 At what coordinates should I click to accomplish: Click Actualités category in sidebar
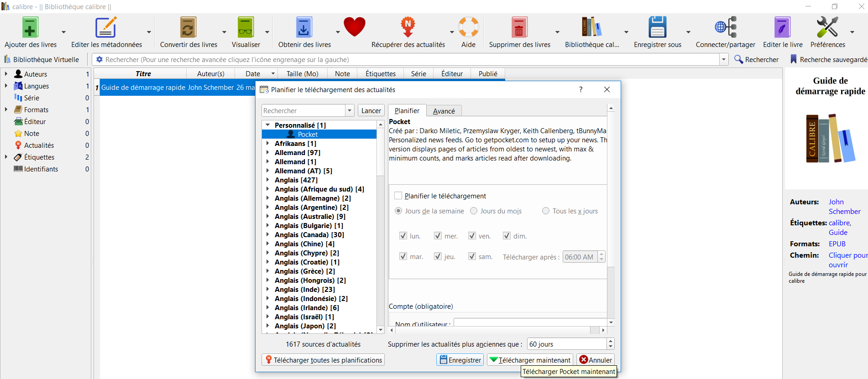[39, 145]
